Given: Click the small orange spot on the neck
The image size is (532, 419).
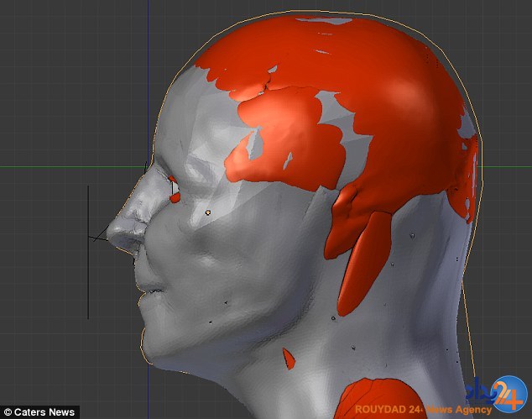Looking at the screenshot, I should click(x=289, y=359).
